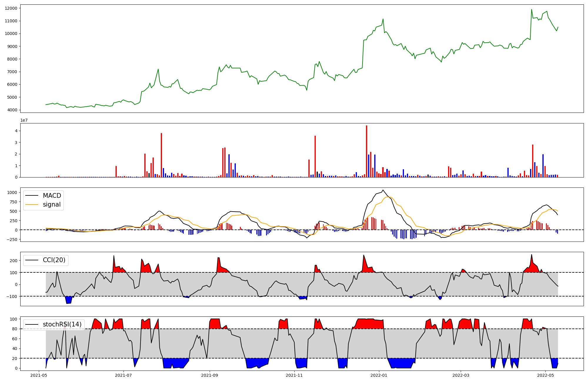This screenshot has width=588, height=382.
Task: Click the tallest red volume bar
Action: point(367,151)
